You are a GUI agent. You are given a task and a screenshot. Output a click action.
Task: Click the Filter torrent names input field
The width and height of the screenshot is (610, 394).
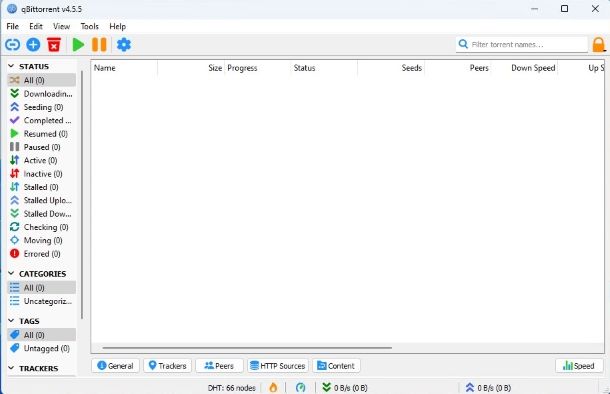[521, 44]
